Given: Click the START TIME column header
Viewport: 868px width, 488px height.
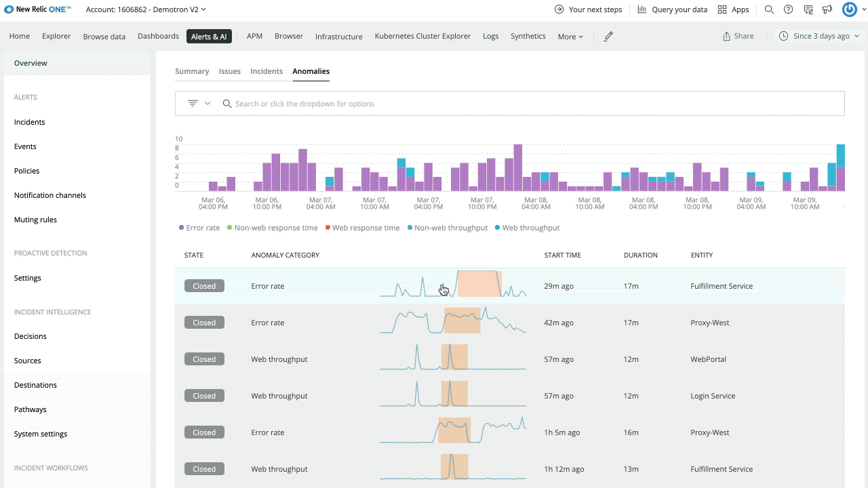Looking at the screenshot, I should coord(562,256).
